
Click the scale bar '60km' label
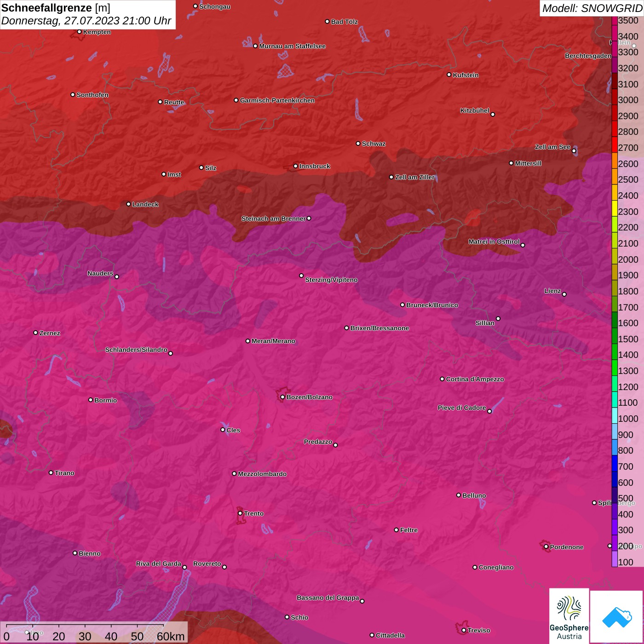[x=170, y=636]
